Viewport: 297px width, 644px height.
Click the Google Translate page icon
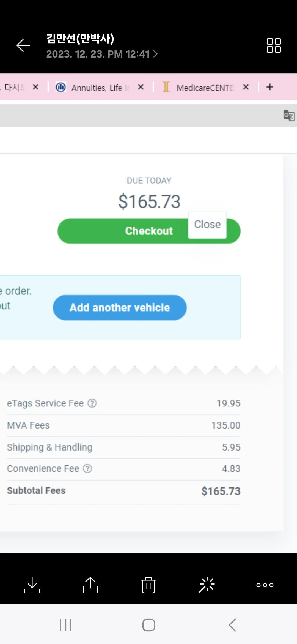[289, 115]
